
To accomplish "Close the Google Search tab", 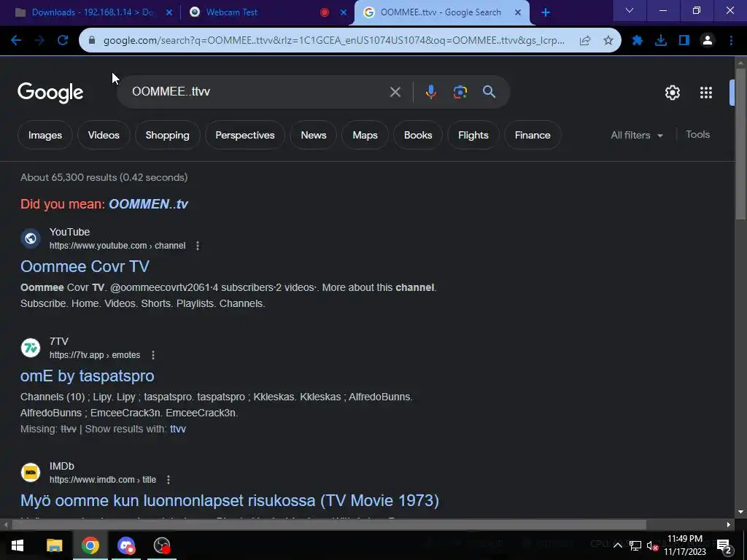I will click(518, 13).
